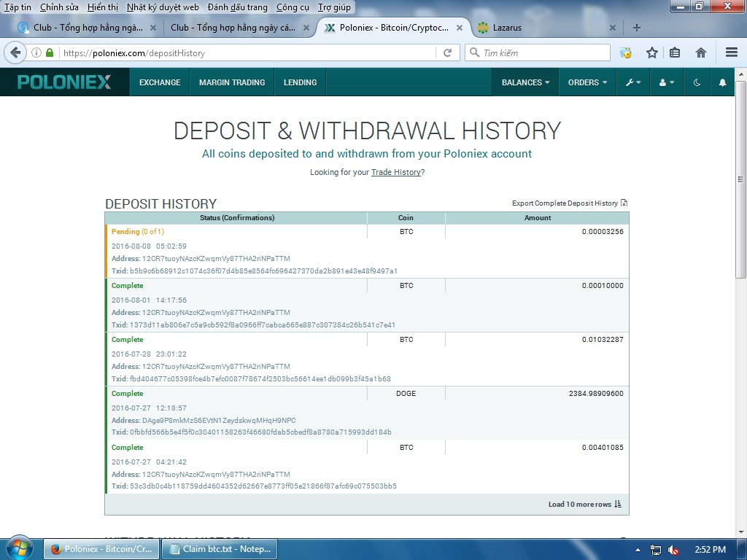The height and width of the screenshot is (560, 747).
Task: Close the Lazarus tab
Action: [x=613, y=28]
